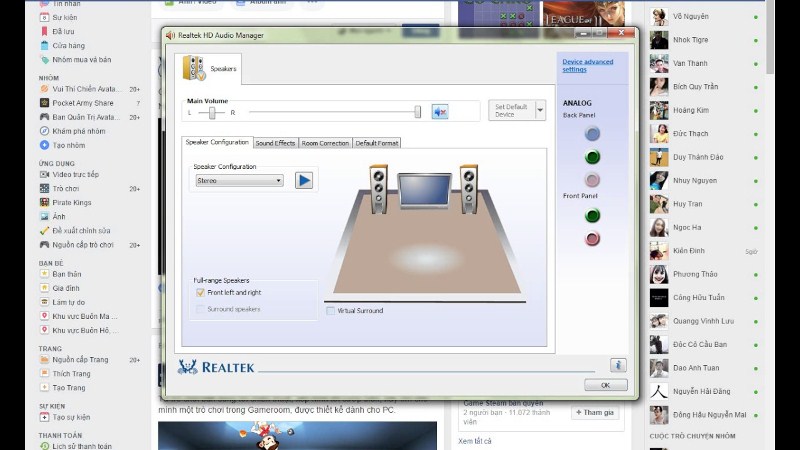This screenshot has width=800, height=450.
Task: Open Video trực tiếp camera icon
Action: tap(44, 174)
